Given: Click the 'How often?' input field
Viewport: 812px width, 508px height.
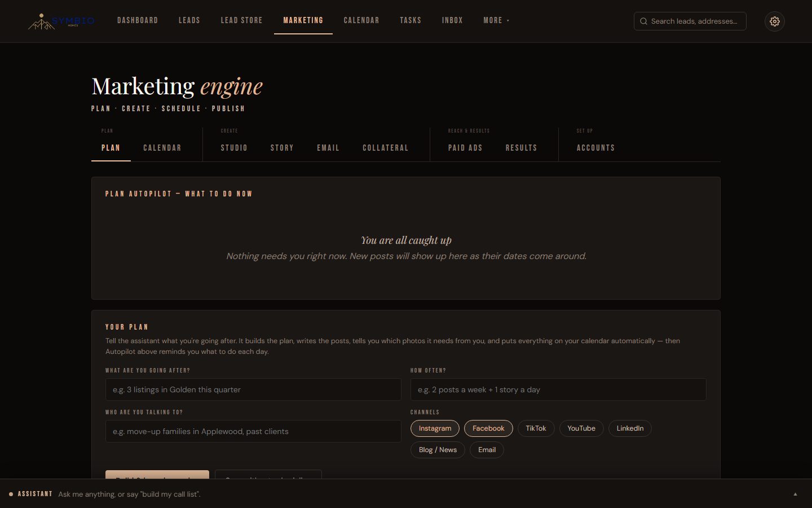Looking at the screenshot, I should (558, 389).
